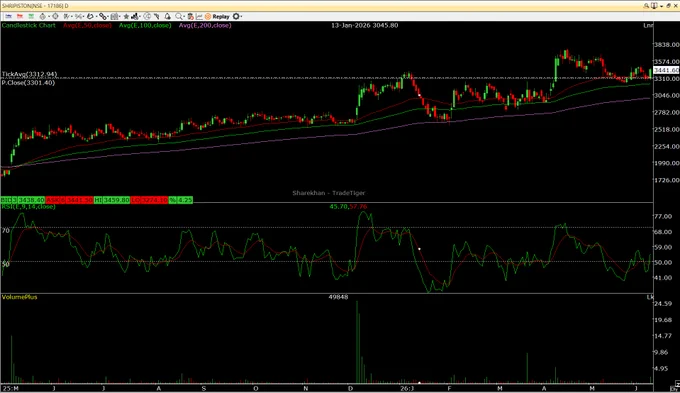Click the VolumePlus panel label

click(x=20, y=297)
